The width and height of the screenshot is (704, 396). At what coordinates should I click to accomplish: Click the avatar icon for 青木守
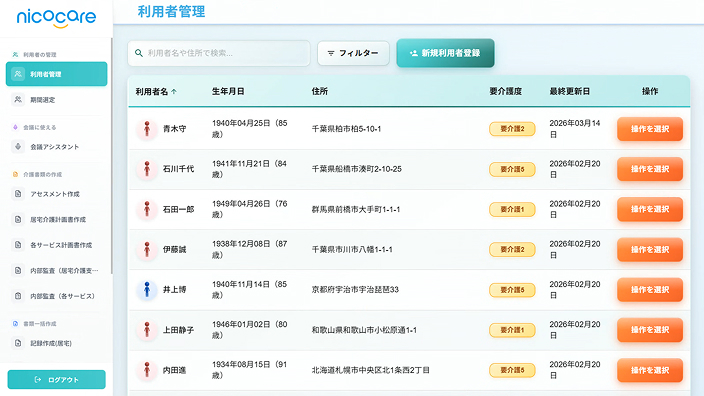147,129
